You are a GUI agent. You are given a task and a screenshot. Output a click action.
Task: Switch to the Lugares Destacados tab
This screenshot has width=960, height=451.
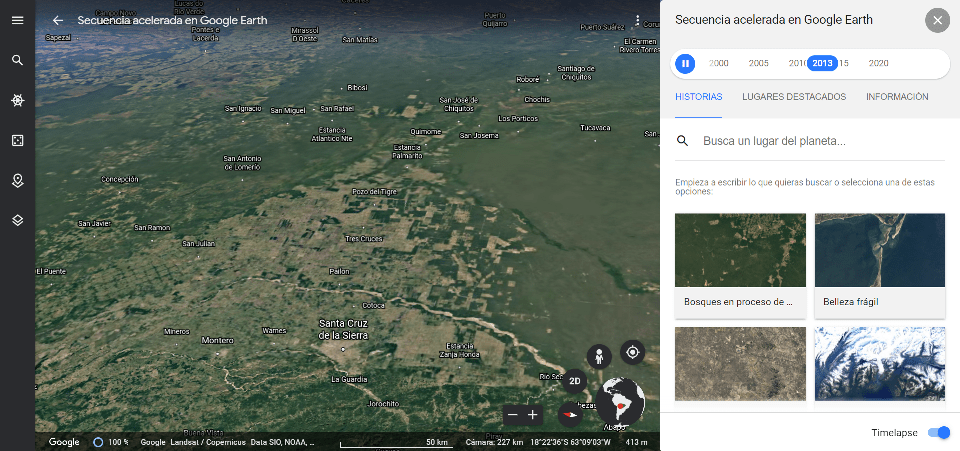pos(794,97)
